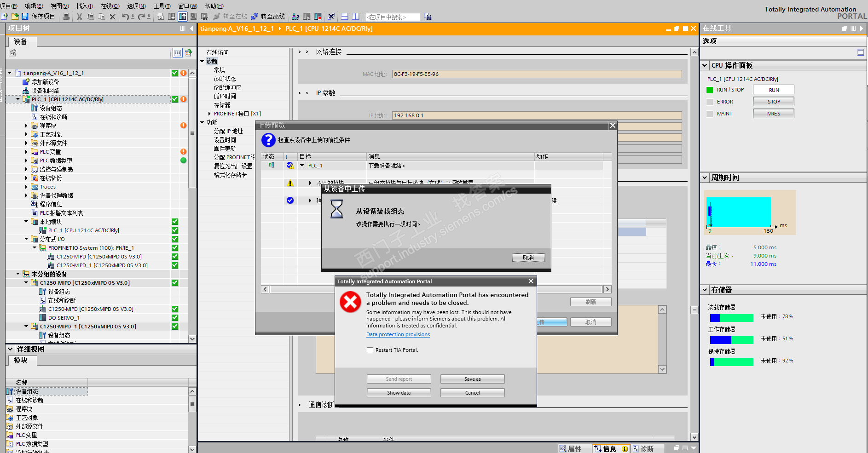This screenshot has width=868, height=453.
Task: Click the Undo arrow icon
Action: tap(125, 17)
